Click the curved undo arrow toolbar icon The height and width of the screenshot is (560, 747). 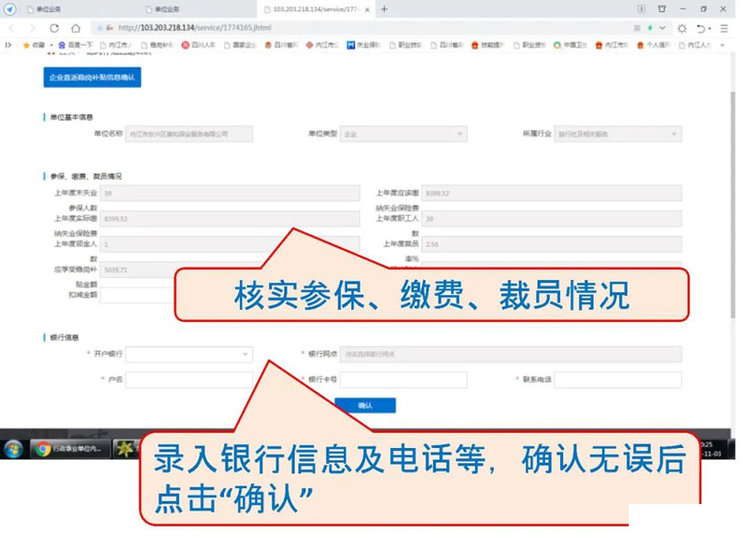[x=703, y=28]
